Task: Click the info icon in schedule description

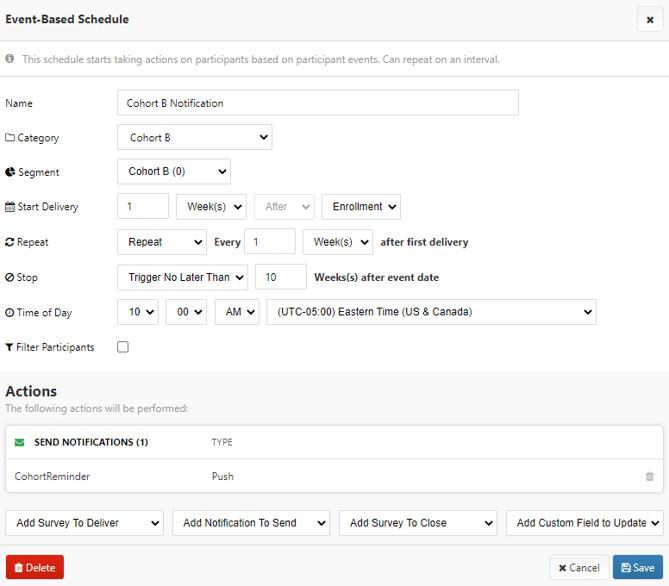Action: tap(10, 59)
